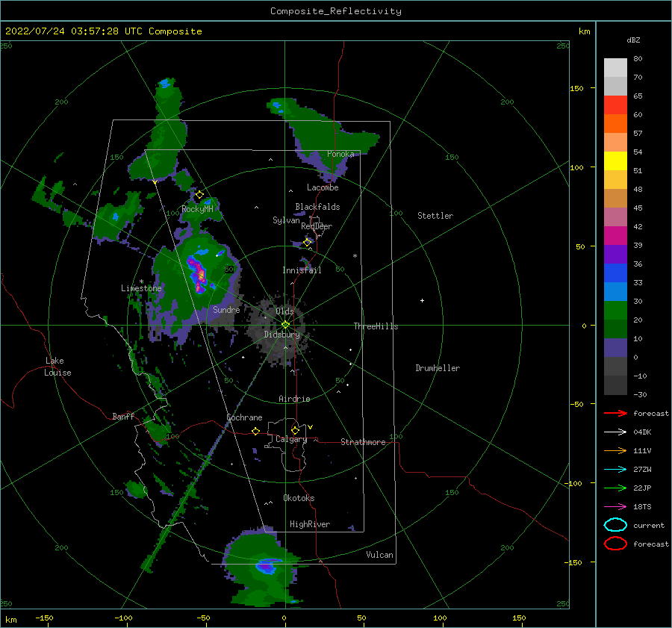
Task: Click the yellow diamond at the radar center
Action: click(285, 325)
